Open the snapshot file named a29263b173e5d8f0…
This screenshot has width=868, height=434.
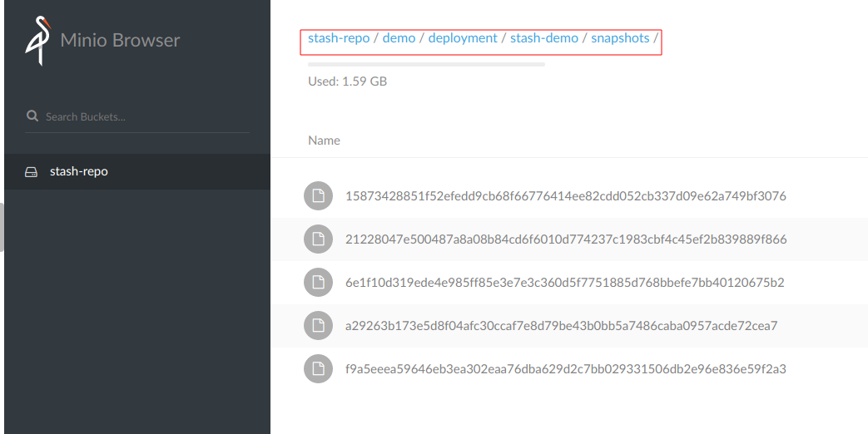[561, 326]
